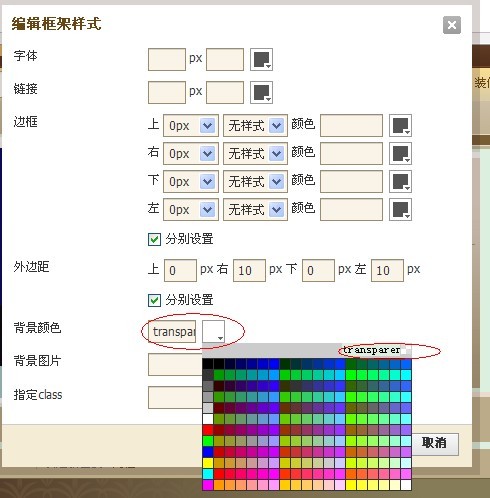The image size is (490, 498).
Task: Uncheck 分别设置 under 外边距 margins
Action: tap(154, 300)
